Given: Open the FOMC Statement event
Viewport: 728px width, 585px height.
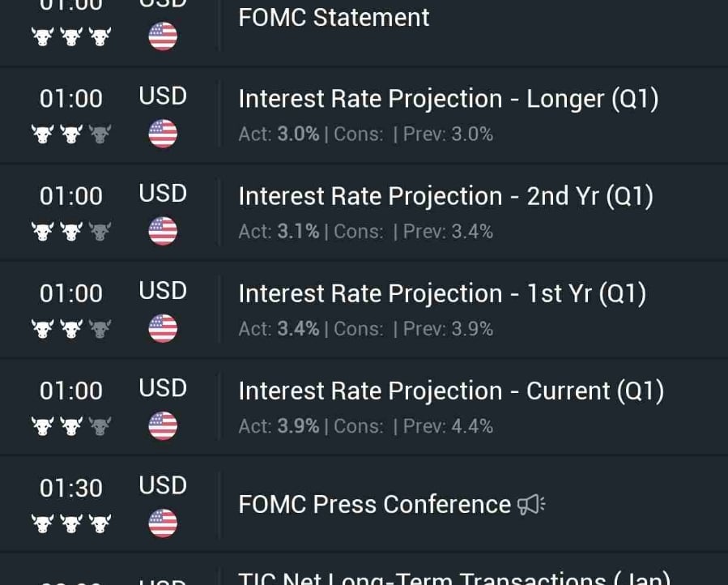Looking at the screenshot, I should pyautogui.click(x=364, y=32).
